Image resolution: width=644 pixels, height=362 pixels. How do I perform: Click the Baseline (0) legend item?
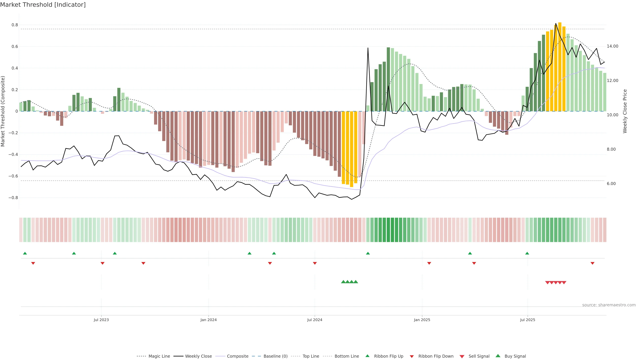click(x=276, y=356)
